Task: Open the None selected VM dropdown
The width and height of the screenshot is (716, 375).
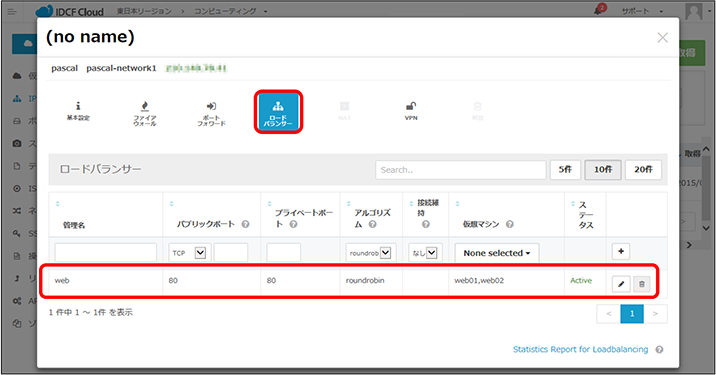Action: tap(497, 253)
